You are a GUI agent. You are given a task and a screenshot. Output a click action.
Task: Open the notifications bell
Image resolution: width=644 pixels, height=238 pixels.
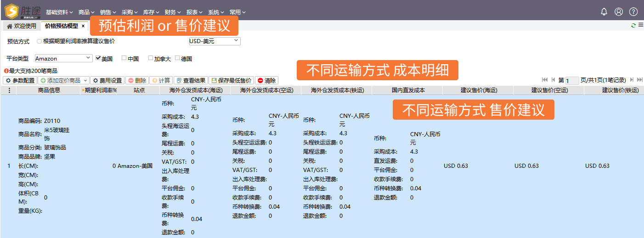point(604,12)
